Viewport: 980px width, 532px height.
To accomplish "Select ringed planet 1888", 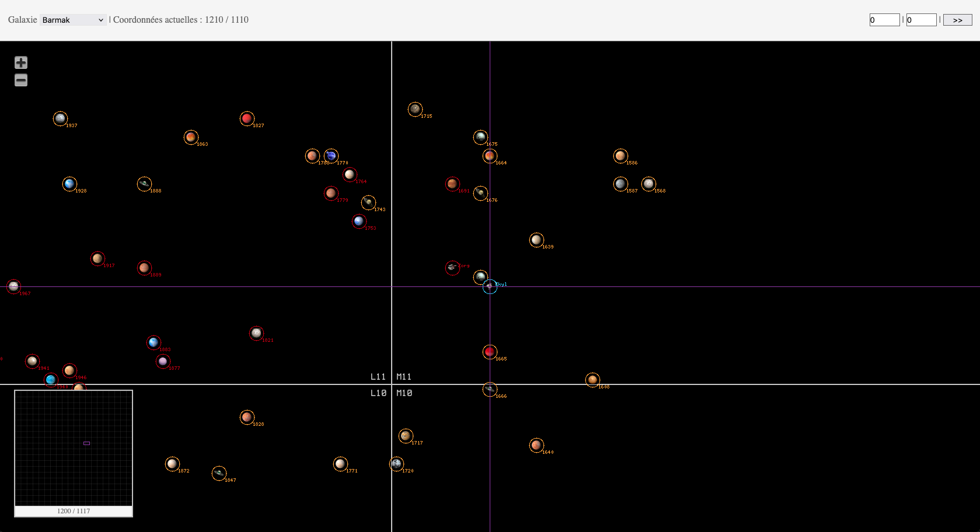I will click(x=144, y=184).
